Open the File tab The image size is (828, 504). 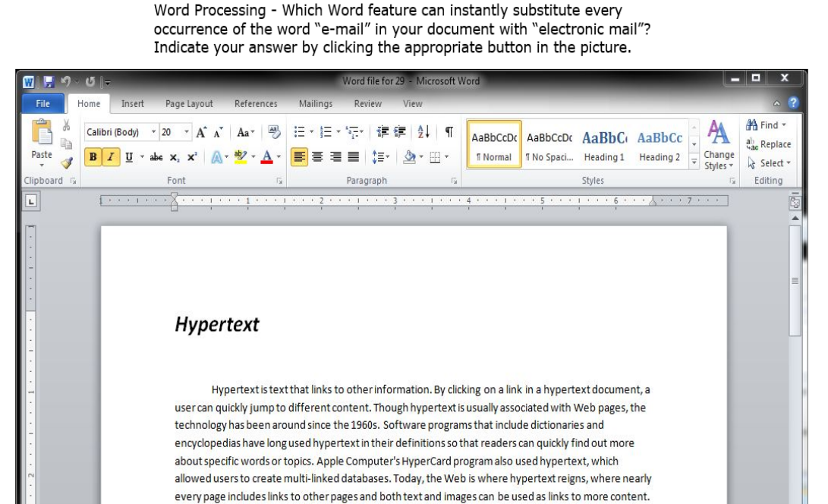43,103
